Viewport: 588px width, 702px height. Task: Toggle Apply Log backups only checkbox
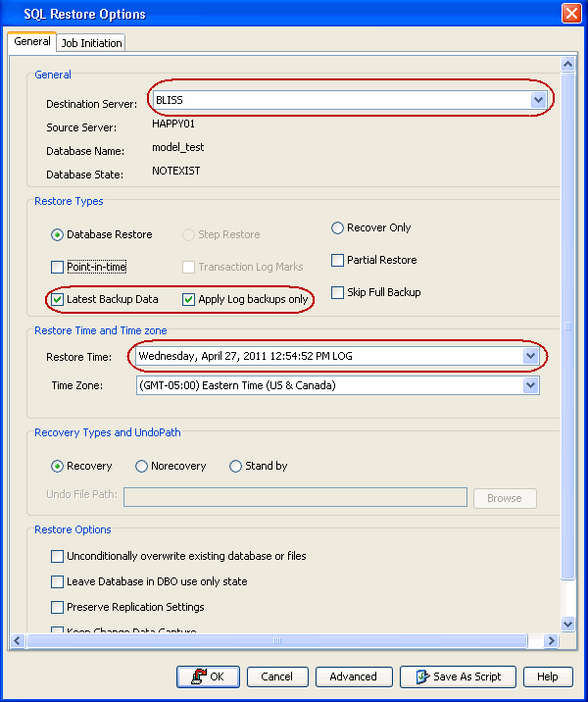pos(188,299)
